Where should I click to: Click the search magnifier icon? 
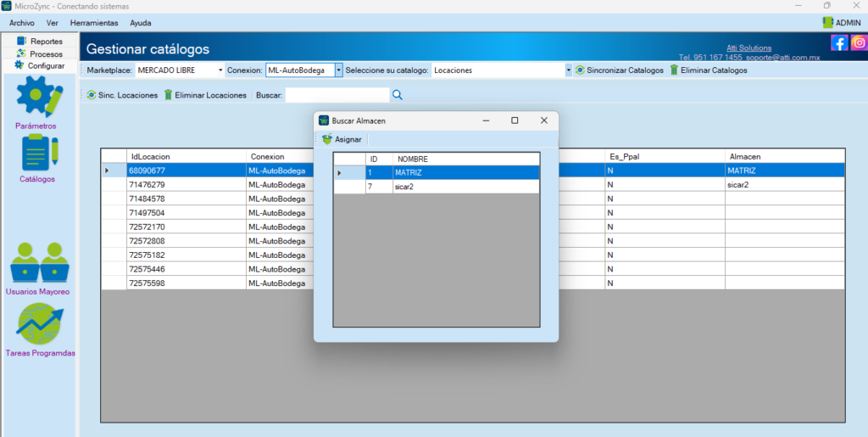pos(398,95)
